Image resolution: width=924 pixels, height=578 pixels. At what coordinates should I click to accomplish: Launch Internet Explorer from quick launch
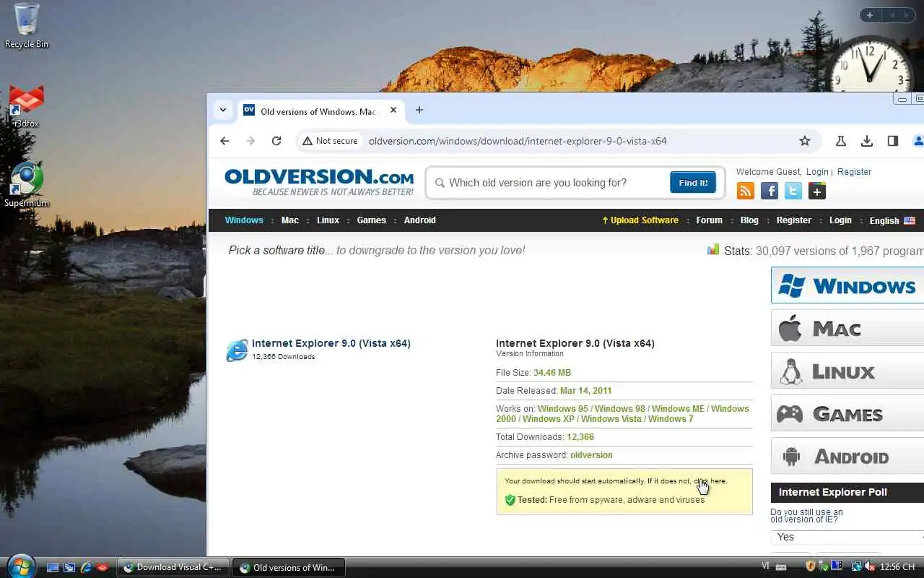[86, 568]
